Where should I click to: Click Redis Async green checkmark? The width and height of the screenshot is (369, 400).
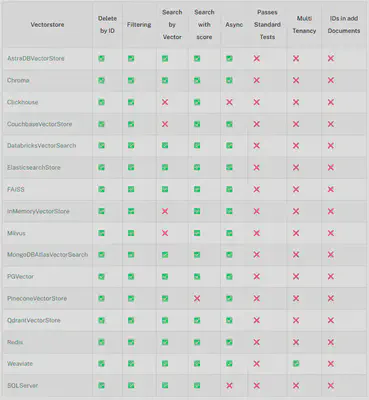[x=229, y=342]
